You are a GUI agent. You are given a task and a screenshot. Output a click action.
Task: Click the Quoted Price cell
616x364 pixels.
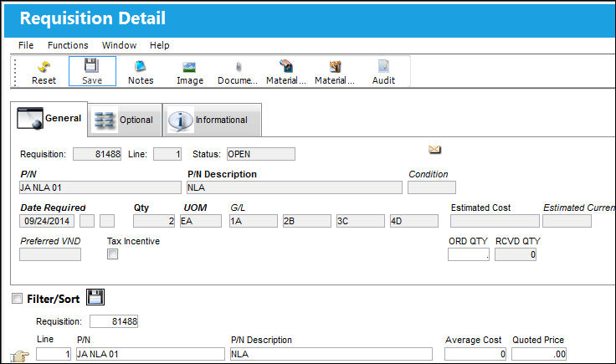pyautogui.click(x=539, y=354)
